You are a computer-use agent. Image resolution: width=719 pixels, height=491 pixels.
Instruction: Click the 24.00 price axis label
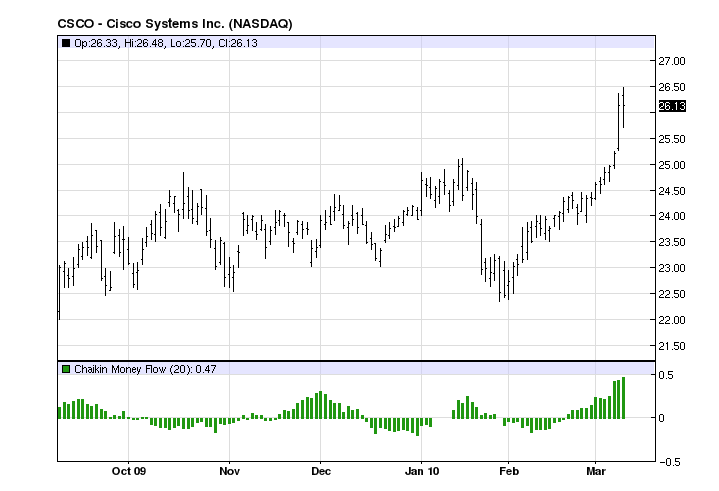pyautogui.click(x=672, y=216)
